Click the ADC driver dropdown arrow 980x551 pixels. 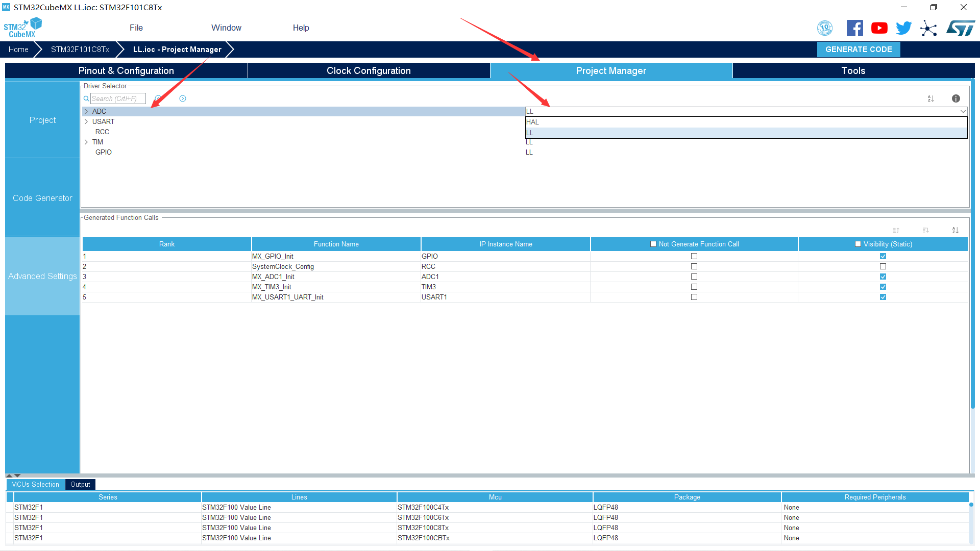click(963, 111)
